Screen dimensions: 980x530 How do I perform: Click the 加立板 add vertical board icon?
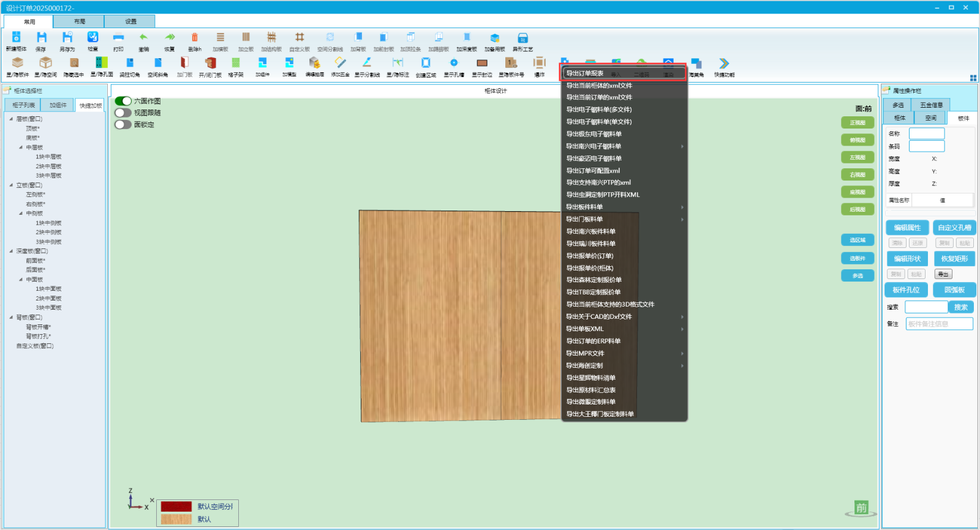pyautogui.click(x=246, y=38)
